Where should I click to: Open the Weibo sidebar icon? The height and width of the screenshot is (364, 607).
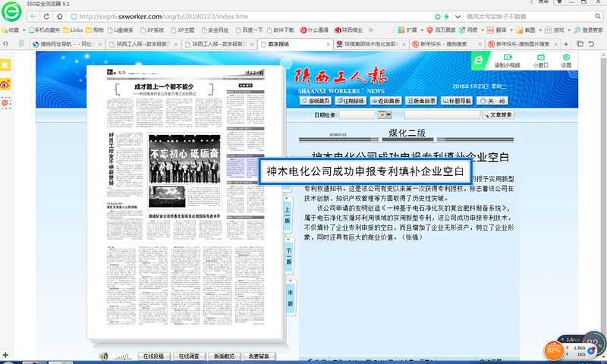click(x=5, y=84)
